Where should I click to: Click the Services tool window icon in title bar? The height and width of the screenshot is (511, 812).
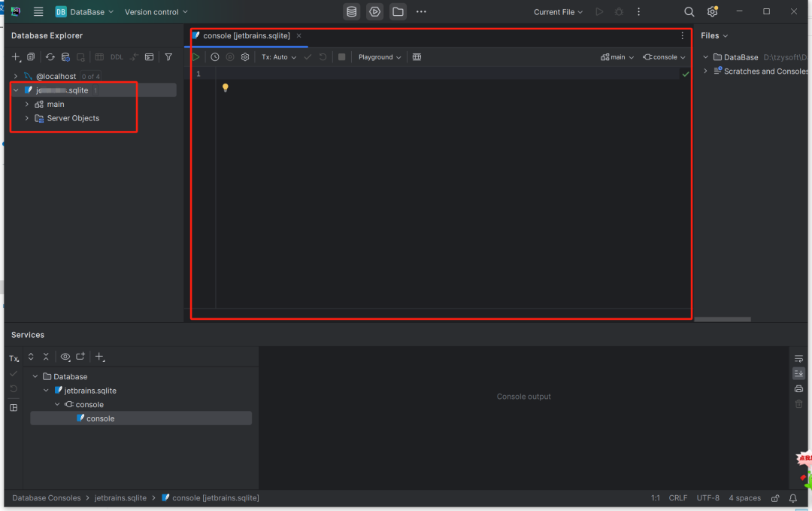pos(375,11)
